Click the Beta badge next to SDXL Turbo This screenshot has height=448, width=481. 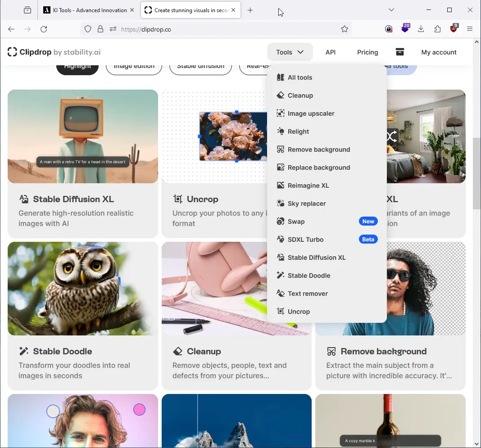[368, 240]
